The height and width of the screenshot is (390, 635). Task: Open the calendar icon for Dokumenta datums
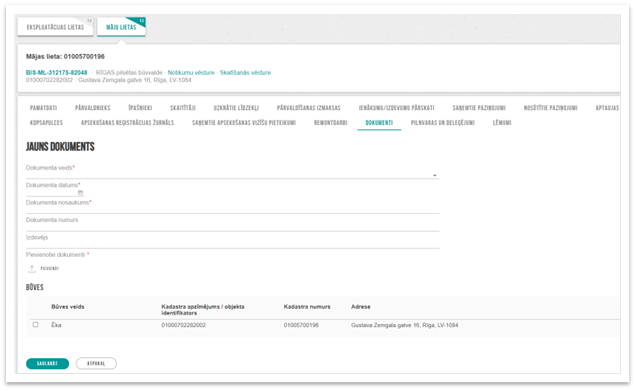[x=80, y=193]
